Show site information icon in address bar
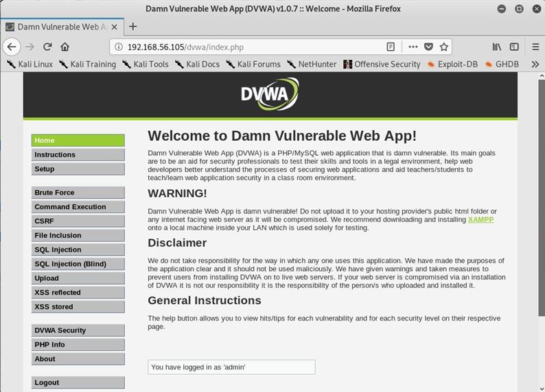 119,47
